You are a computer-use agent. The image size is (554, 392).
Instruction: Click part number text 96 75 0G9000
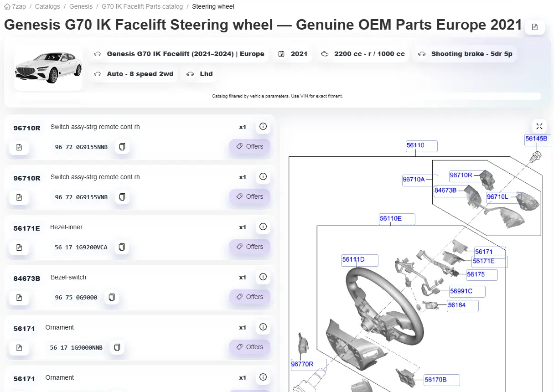76,298
